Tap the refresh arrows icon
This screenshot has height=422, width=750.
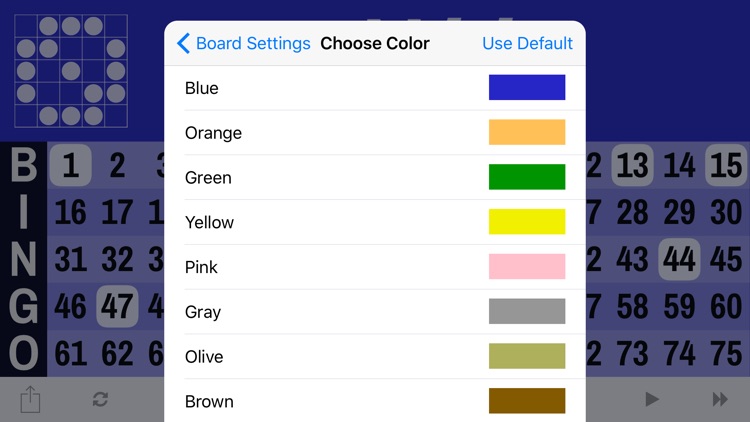(100, 399)
